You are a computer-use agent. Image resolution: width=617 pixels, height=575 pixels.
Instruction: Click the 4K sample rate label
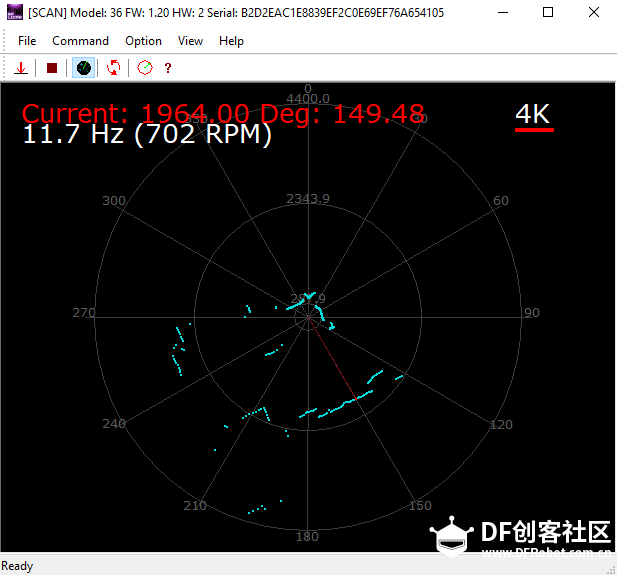pos(533,115)
